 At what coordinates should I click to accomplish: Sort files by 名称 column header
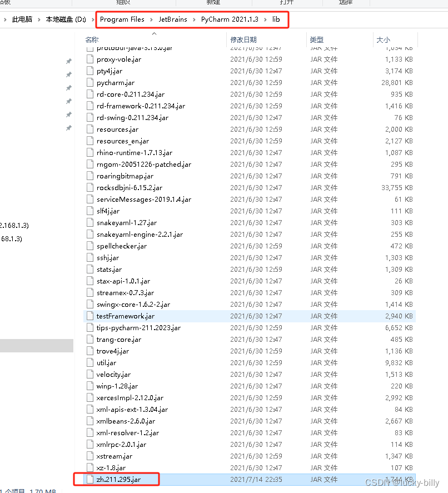pyautogui.click(x=92, y=39)
